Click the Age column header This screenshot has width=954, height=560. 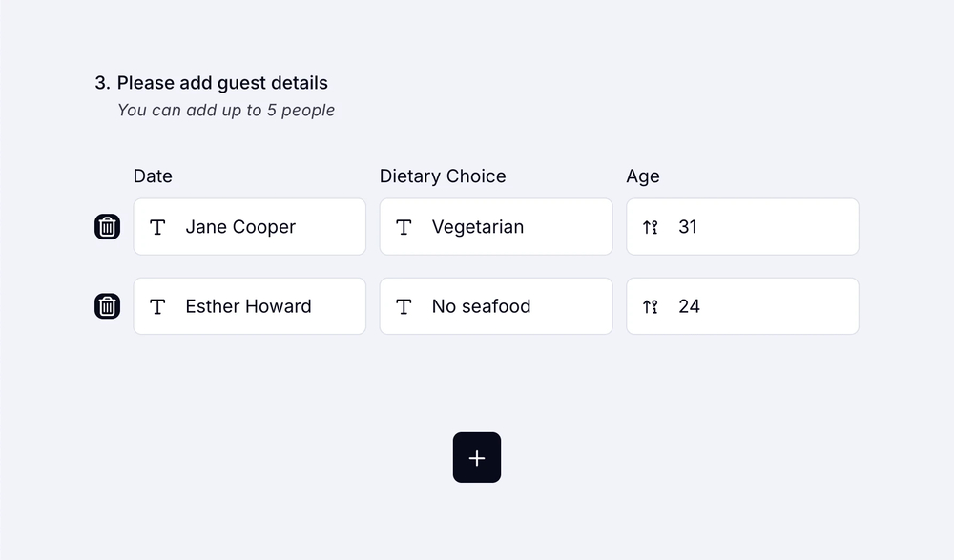643,176
